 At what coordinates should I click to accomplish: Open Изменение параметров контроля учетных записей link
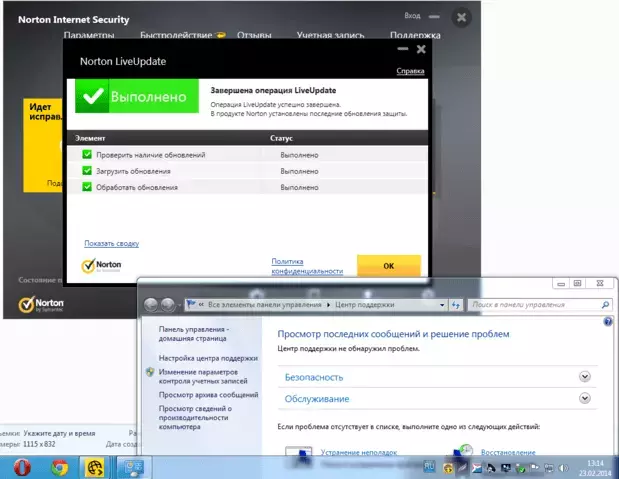pyautogui.click(x=203, y=376)
